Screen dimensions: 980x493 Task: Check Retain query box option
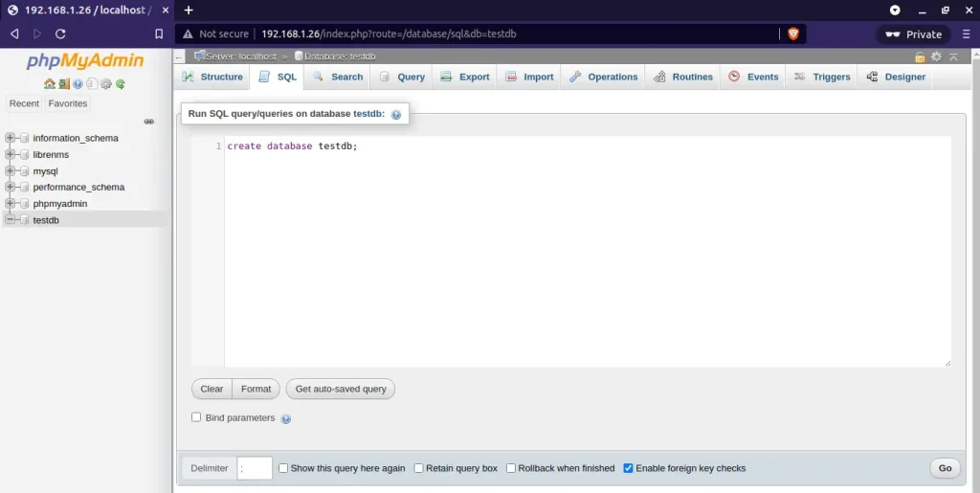click(x=419, y=468)
